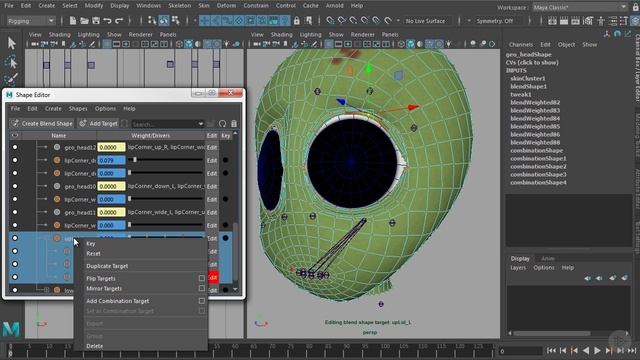
Task: Click the lock selection padlock icon
Action: [x=297, y=20]
